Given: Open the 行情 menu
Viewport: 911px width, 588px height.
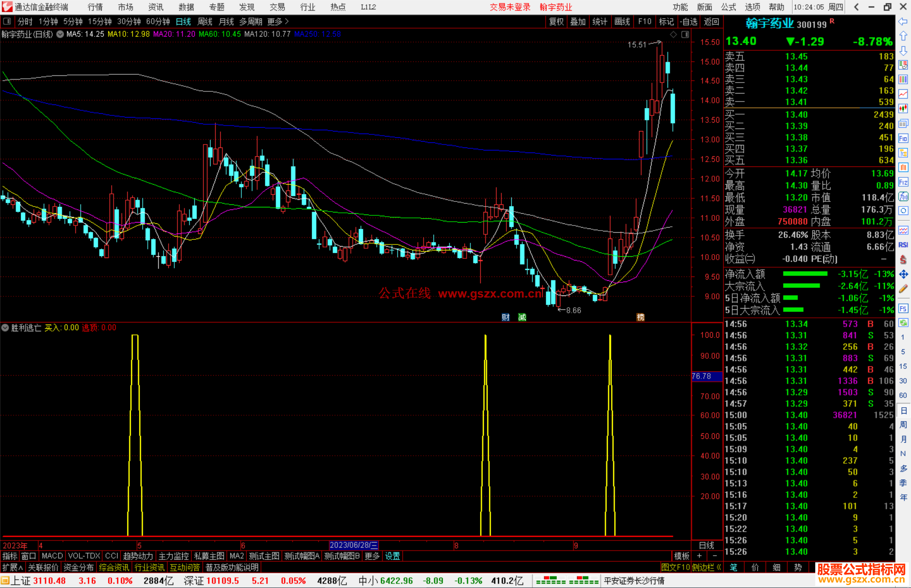Looking at the screenshot, I should pyautogui.click(x=95, y=7).
